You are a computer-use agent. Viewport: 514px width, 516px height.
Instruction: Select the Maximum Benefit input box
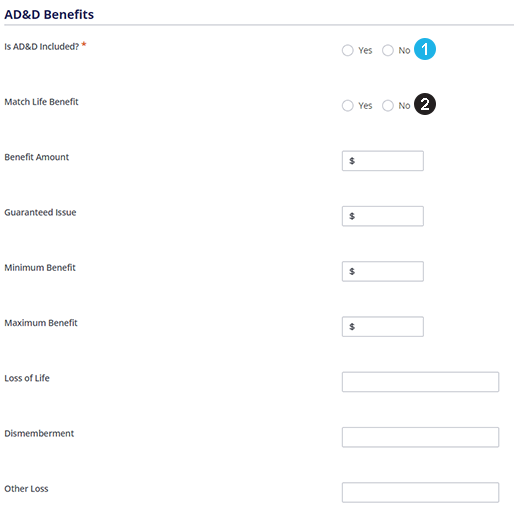(x=383, y=327)
